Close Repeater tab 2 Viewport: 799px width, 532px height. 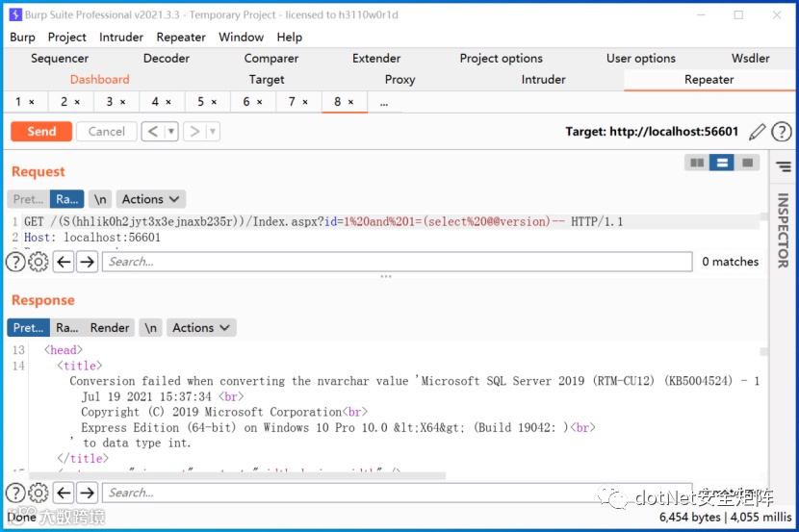tap(77, 102)
